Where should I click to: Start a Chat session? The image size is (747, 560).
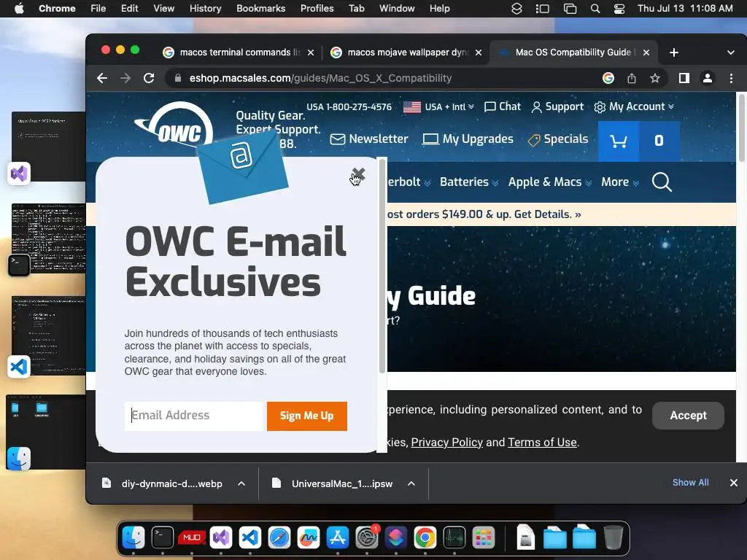[x=503, y=106]
